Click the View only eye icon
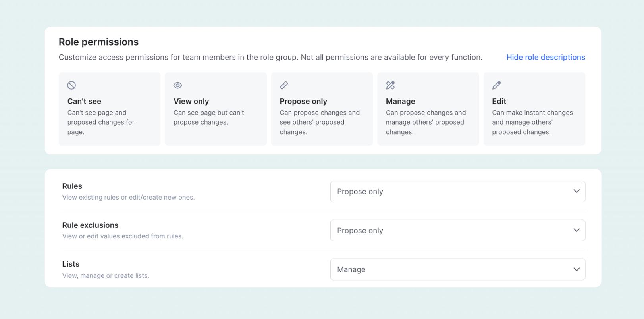Viewport: 644px width, 319px height. [177, 85]
